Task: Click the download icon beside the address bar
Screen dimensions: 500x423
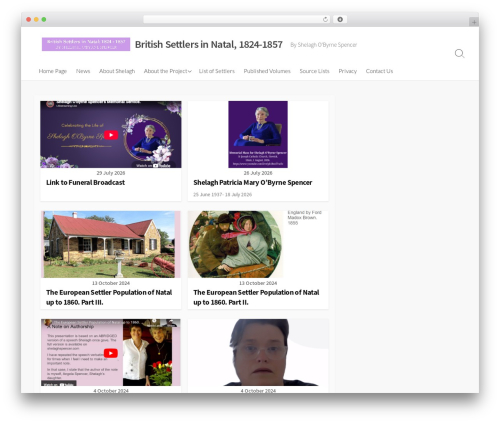Action: (340, 20)
